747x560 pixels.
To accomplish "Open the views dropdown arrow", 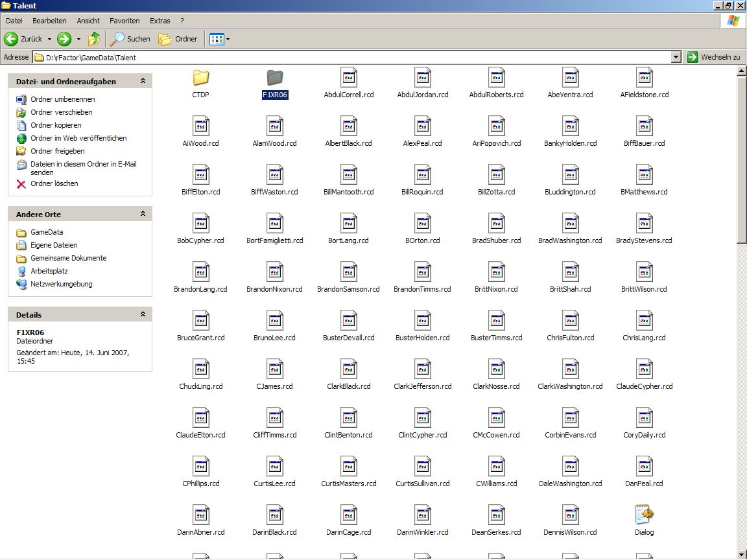I will tap(228, 39).
